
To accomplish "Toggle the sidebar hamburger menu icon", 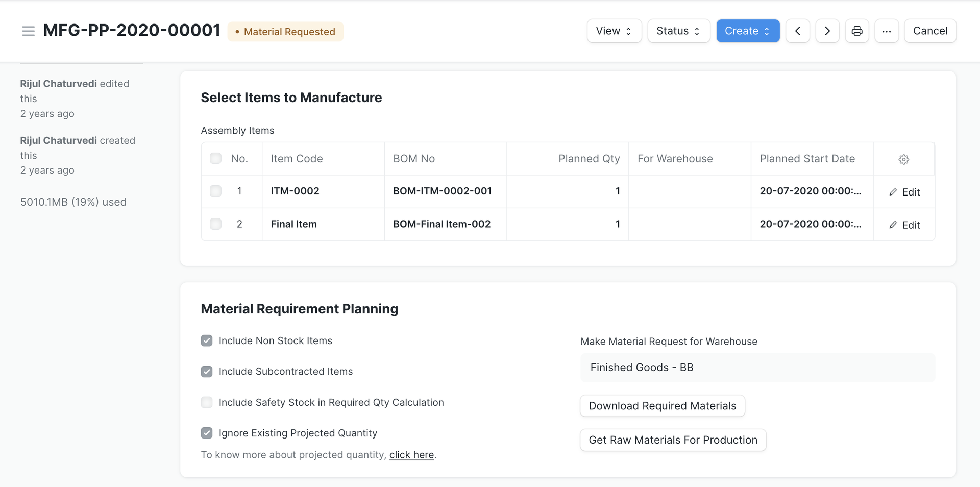I will click(29, 31).
